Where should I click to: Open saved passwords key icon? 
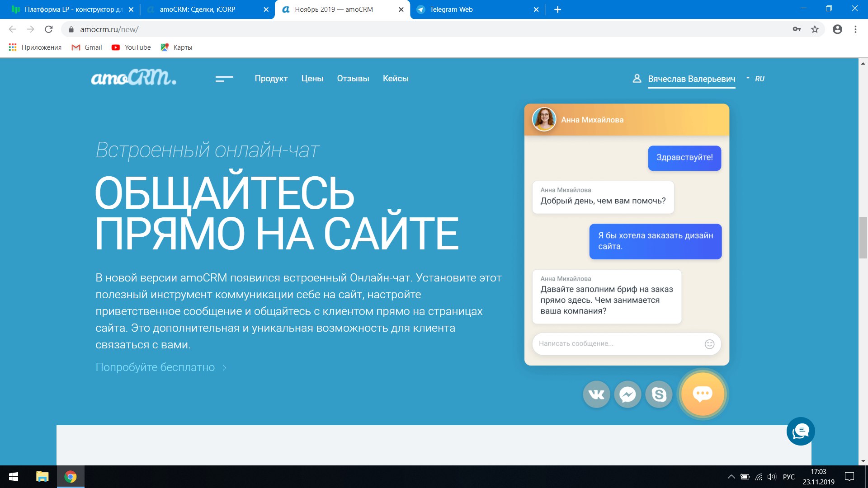(x=797, y=29)
